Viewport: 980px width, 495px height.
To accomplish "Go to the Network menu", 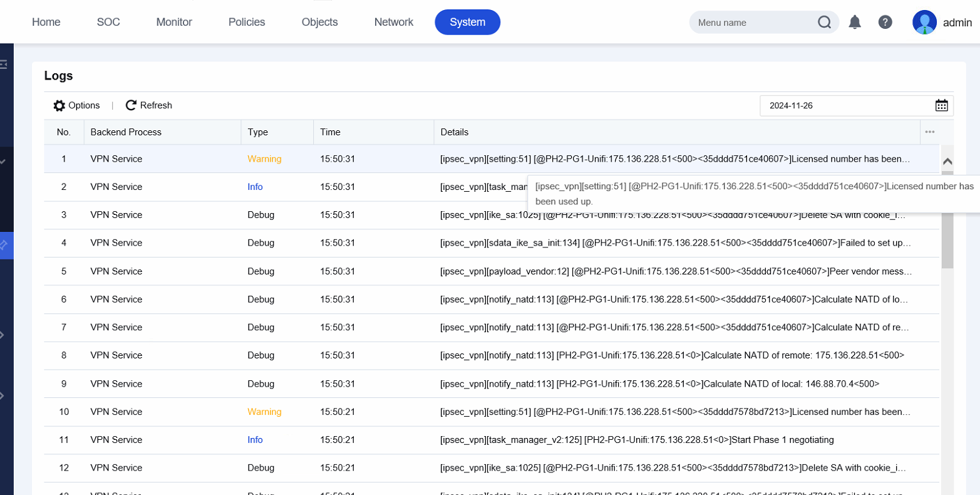I will (x=393, y=22).
